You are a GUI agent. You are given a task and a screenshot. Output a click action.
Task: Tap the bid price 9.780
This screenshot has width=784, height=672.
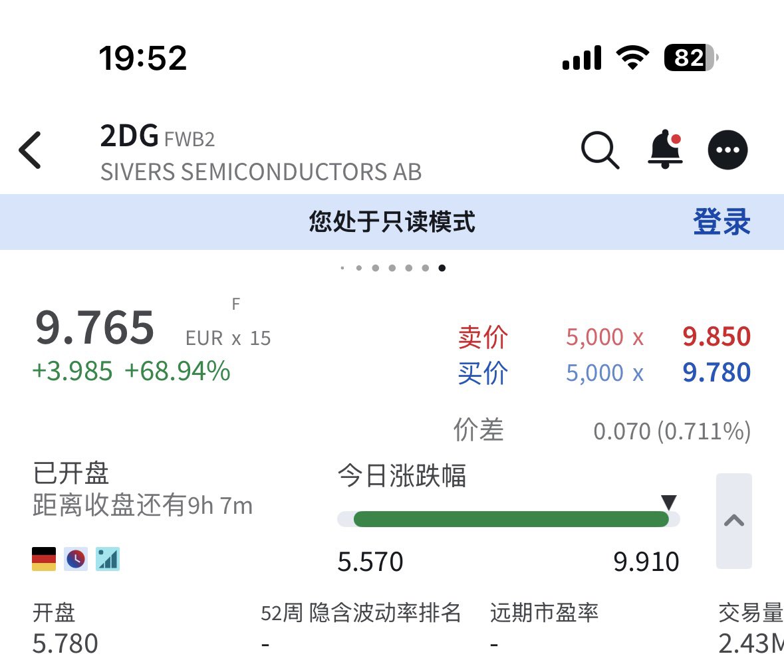(x=716, y=372)
